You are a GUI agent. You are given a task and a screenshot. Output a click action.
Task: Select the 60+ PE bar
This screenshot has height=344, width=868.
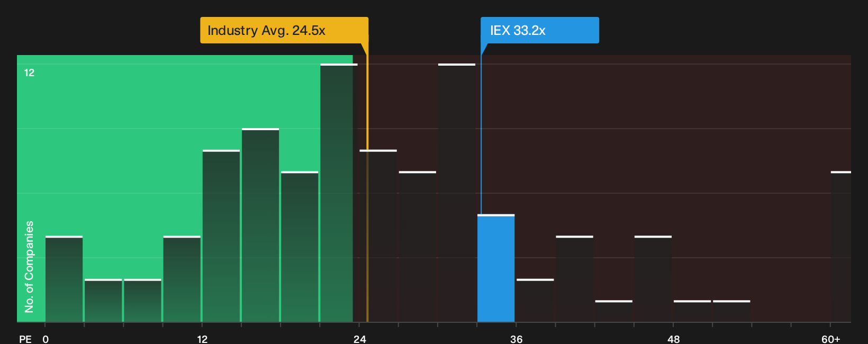click(841, 247)
